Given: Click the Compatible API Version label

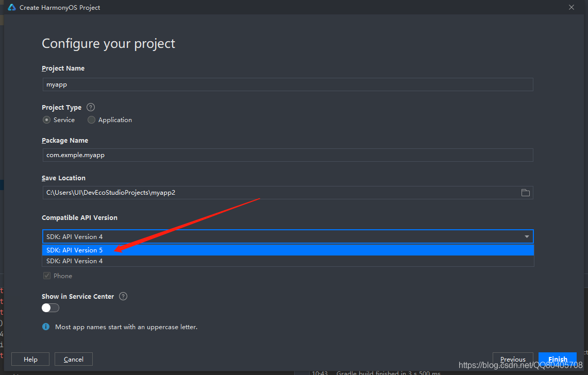Looking at the screenshot, I should (79, 217).
